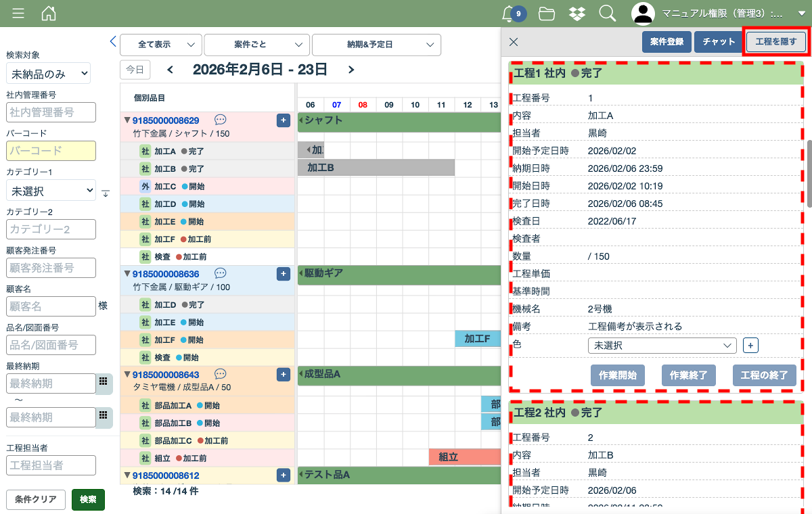Open the folder icon in header

point(547,14)
